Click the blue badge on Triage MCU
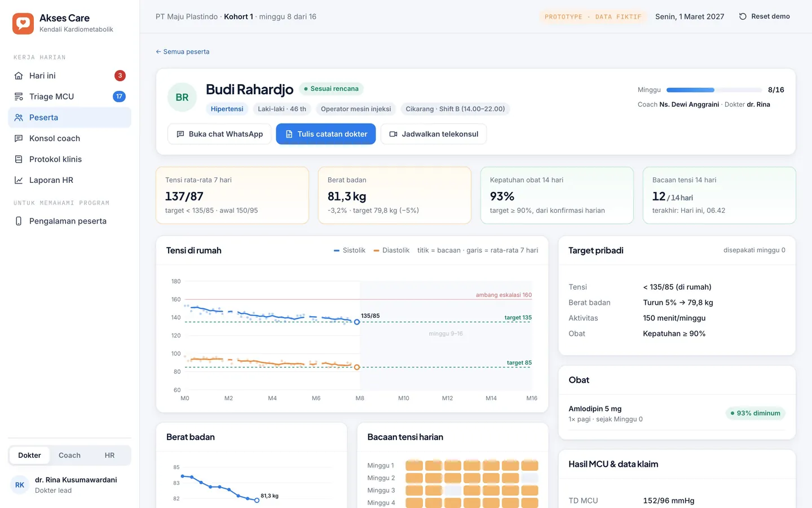The width and height of the screenshot is (812, 508). point(119,97)
